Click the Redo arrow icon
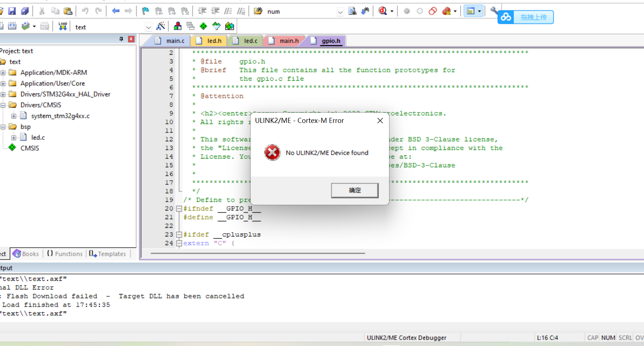The height and width of the screenshot is (346, 644). [x=98, y=11]
